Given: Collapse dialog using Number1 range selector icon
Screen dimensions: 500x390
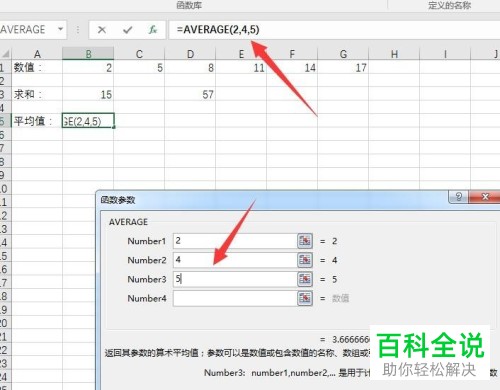Looking at the screenshot, I should [x=305, y=241].
